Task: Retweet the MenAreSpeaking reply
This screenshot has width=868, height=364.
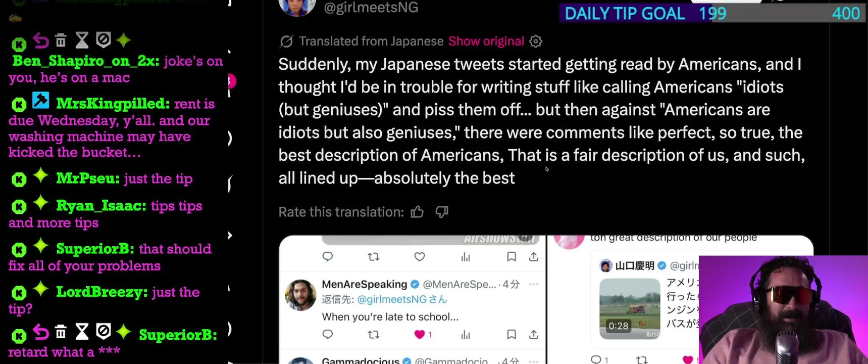Action: point(374,334)
